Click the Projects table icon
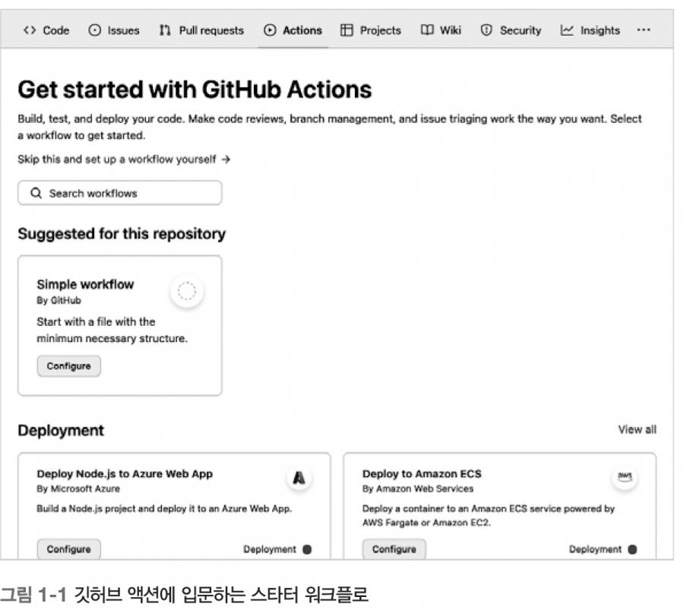The height and width of the screenshot is (616, 684). (x=347, y=30)
